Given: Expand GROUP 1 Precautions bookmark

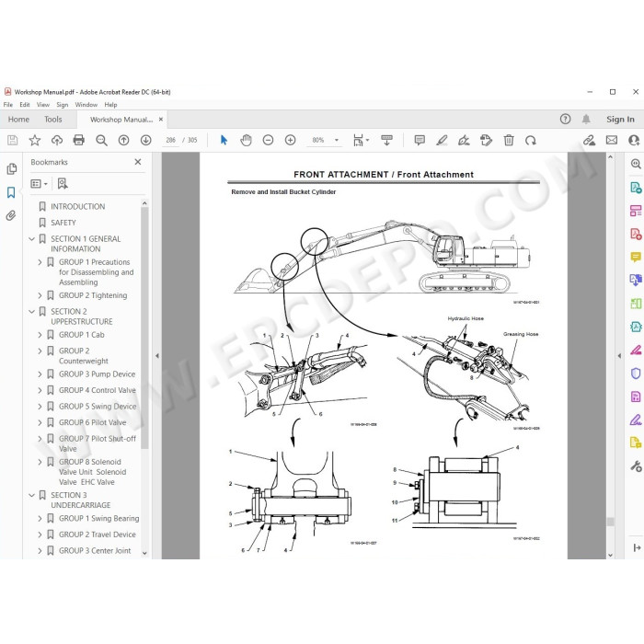Looking at the screenshot, I should pyautogui.click(x=40, y=262).
